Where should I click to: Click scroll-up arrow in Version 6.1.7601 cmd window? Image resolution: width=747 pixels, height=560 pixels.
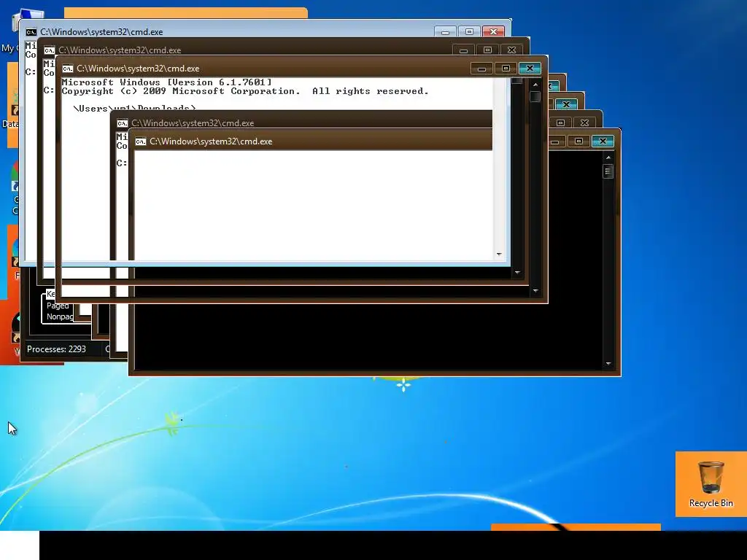click(x=535, y=85)
